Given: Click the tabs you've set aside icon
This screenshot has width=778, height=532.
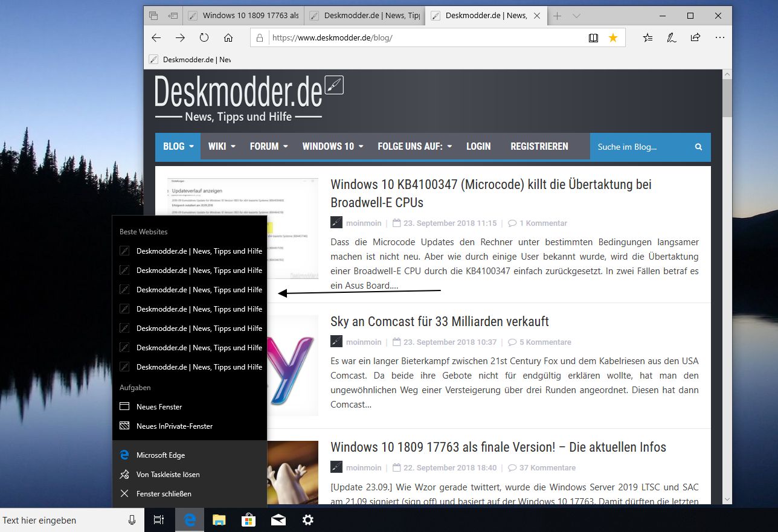Looking at the screenshot, I should [153, 16].
